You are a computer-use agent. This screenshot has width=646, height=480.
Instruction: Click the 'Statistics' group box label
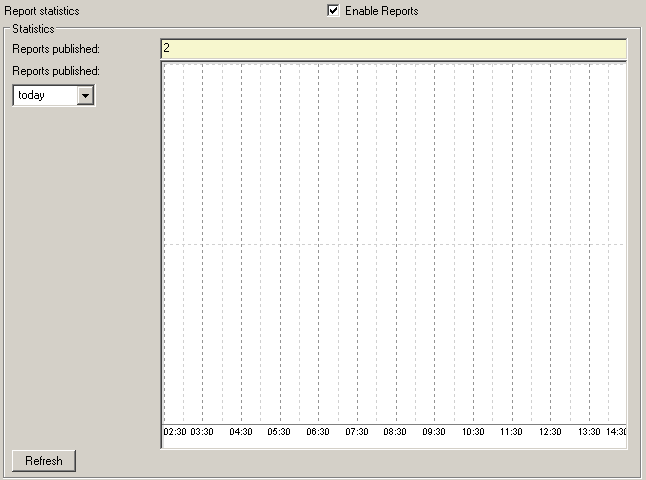click(x=33, y=30)
